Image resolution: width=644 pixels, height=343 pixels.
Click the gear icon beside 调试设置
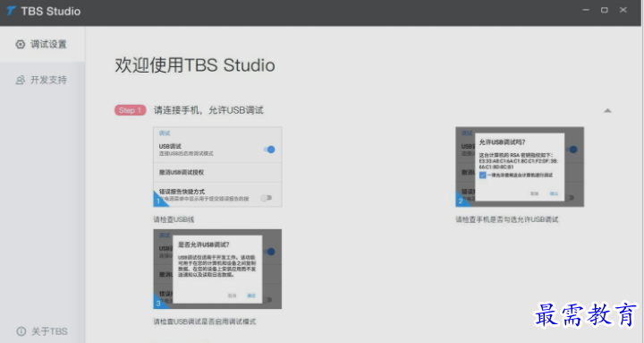[20, 44]
